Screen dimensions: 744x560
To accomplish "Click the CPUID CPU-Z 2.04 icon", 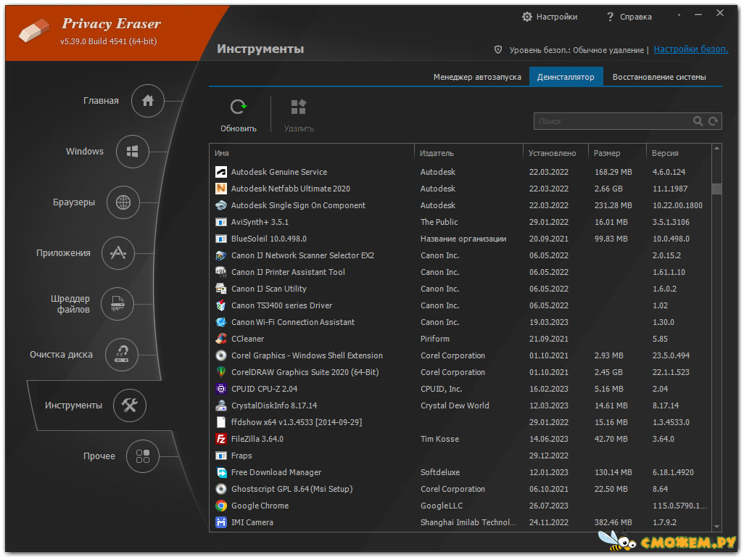I will pos(221,389).
